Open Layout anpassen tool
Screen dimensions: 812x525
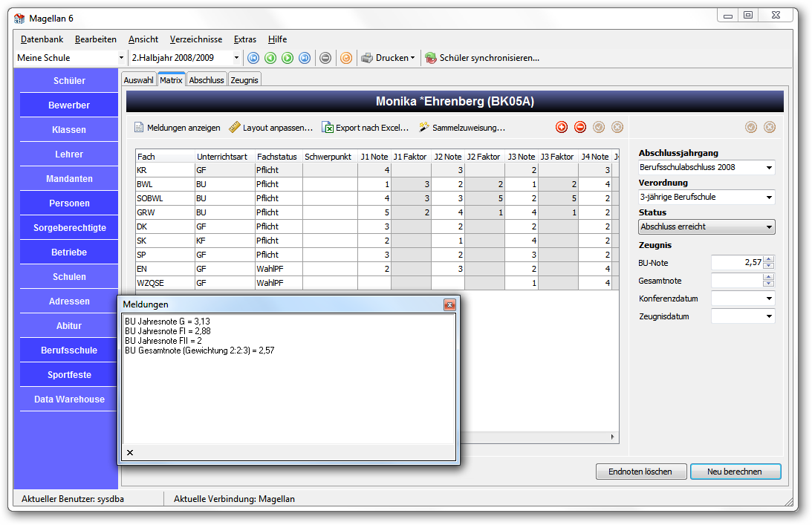pyautogui.click(x=271, y=128)
